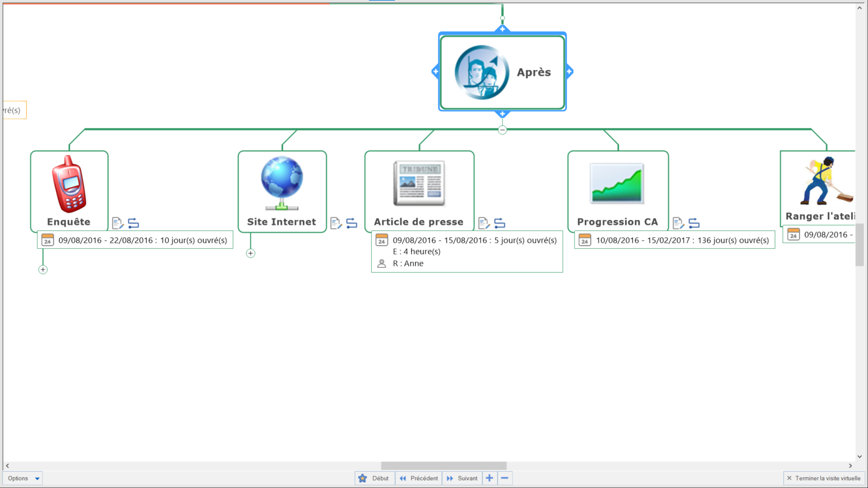The image size is (868, 488).
Task: End tour with Terminer la visite virtuelle
Action: pyautogui.click(x=823, y=478)
